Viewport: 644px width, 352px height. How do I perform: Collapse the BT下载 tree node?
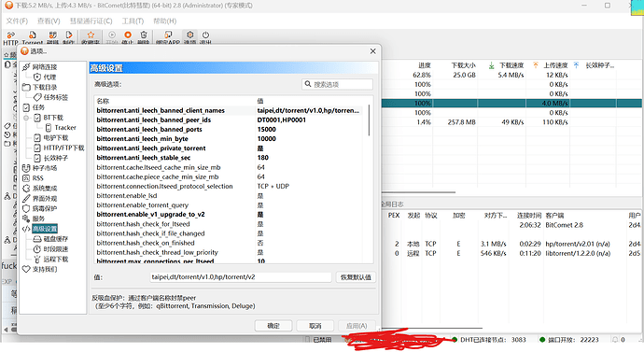coord(26,118)
